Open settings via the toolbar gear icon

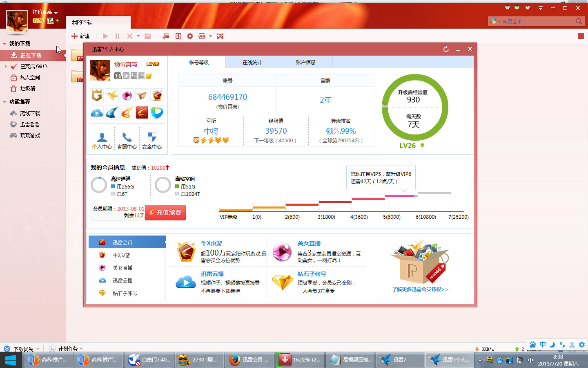(x=190, y=36)
